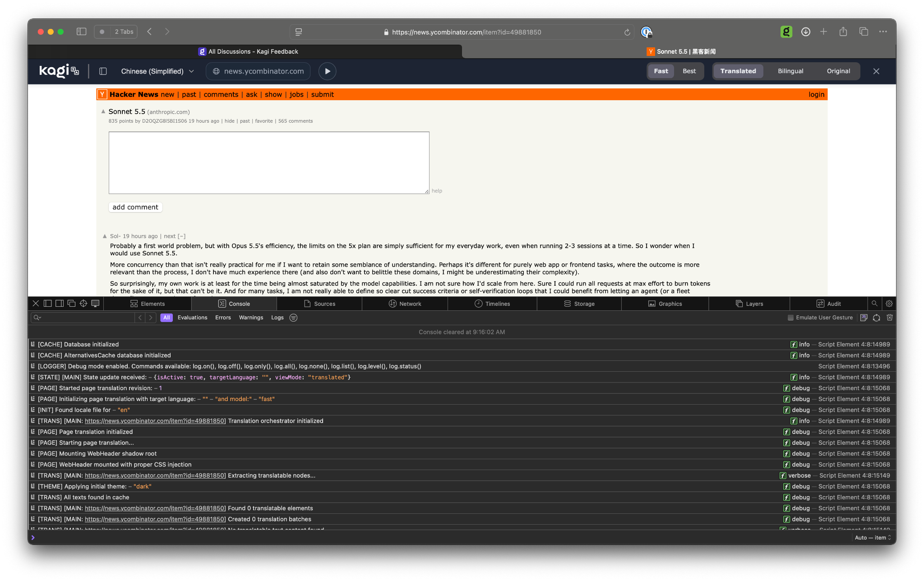Click into the comment text area
Image resolution: width=924 pixels, height=581 pixels.
click(269, 163)
